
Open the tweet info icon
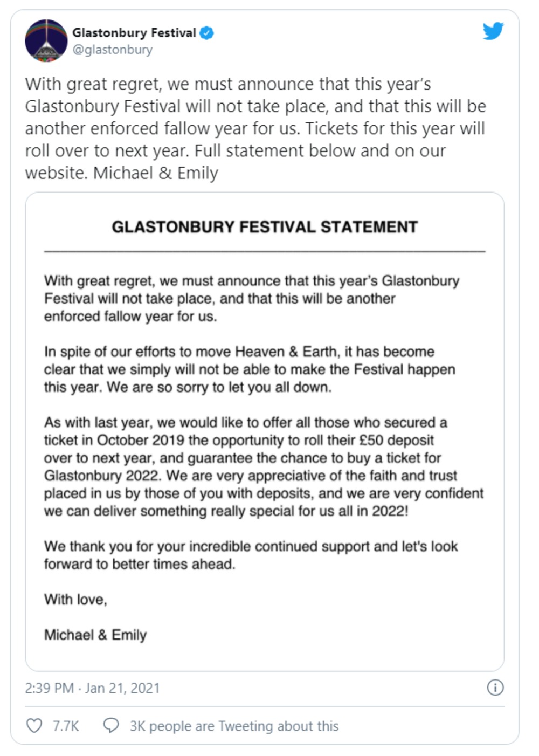(x=495, y=688)
